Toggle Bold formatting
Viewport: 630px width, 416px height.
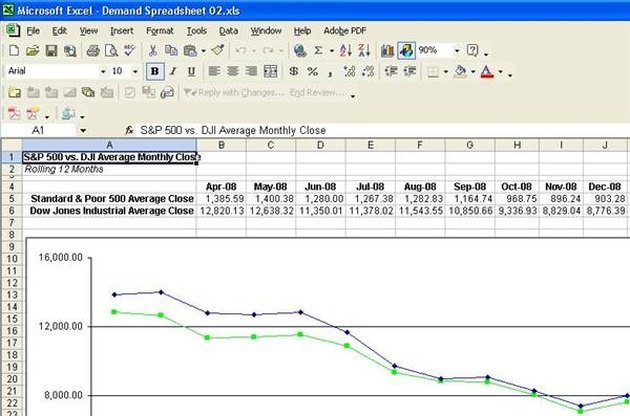click(155, 72)
